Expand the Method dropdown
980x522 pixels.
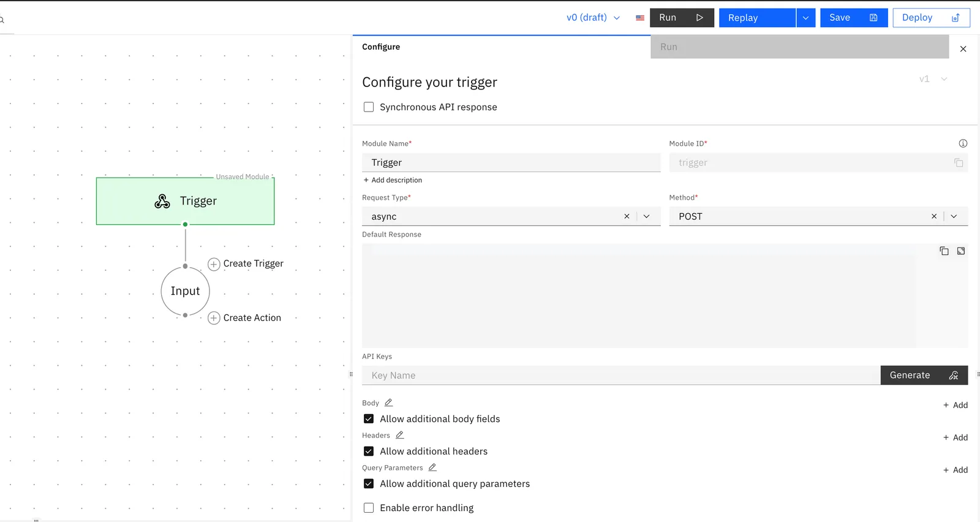click(954, 216)
